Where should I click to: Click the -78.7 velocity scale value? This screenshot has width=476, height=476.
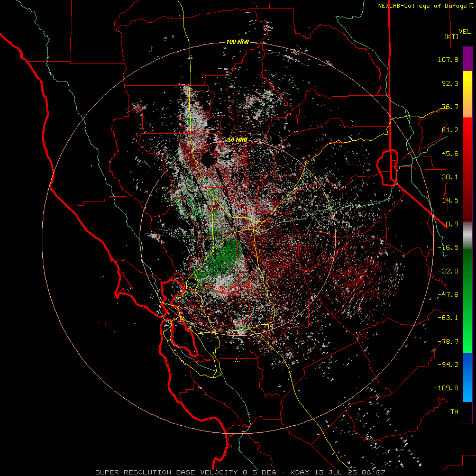tap(448, 342)
